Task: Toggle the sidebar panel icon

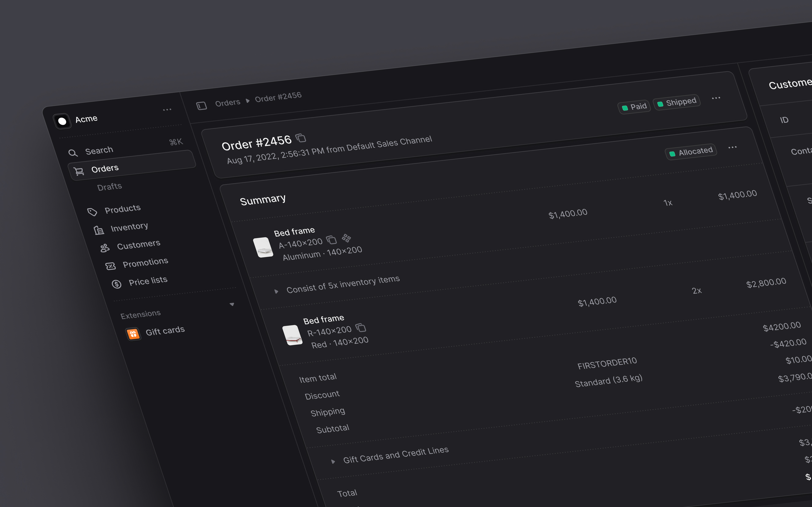Action: click(x=201, y=106)
